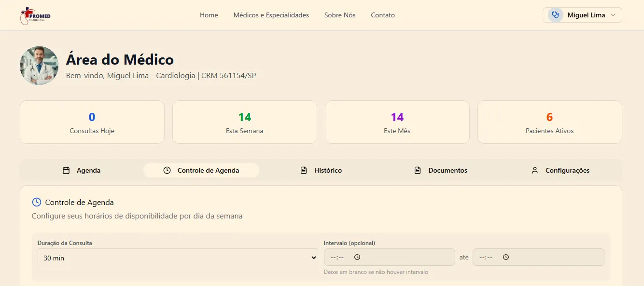Click the doctor profile photo
644x286 pixels.
click(39, 66)
